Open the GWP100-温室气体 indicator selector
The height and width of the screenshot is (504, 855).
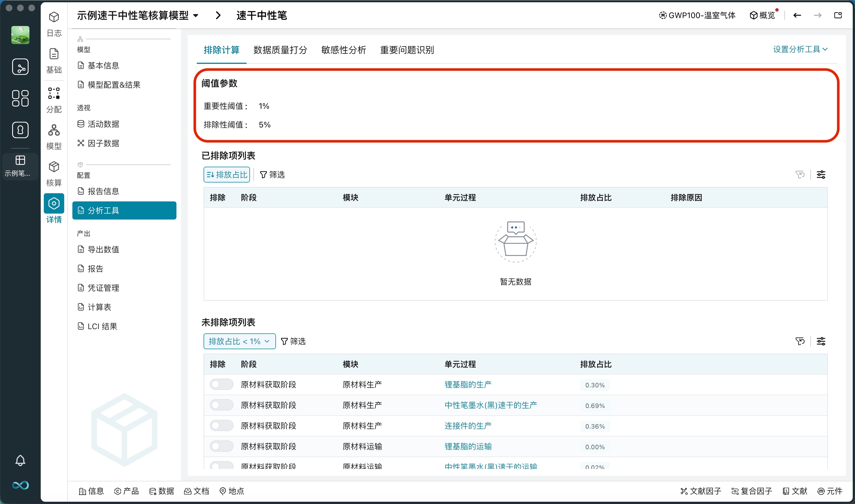(697, 15)
